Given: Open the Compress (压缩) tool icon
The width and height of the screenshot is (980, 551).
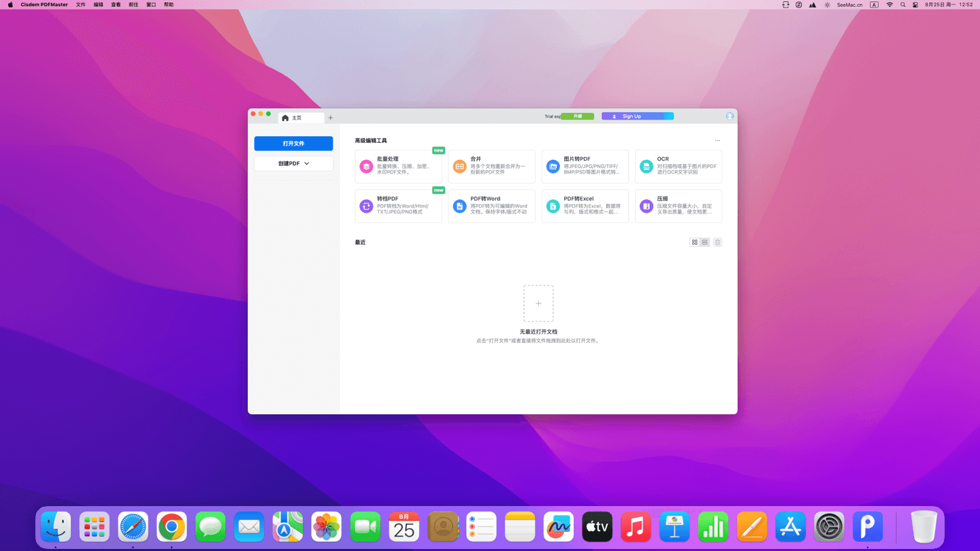Looking at the screenshot, I should (646, 206).
